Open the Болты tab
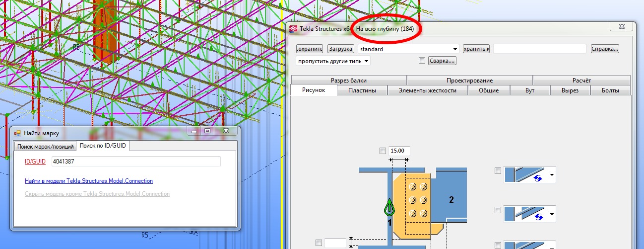Screen dimensions: 644x249 click(610, 90)
